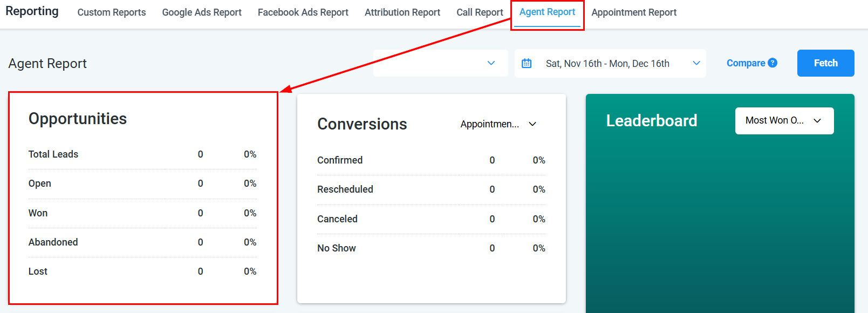Click the Rescheduled row label
Image resolution: width=868 pixels, height=313 pixels.
pyautogui.click(x=345, y=189)
